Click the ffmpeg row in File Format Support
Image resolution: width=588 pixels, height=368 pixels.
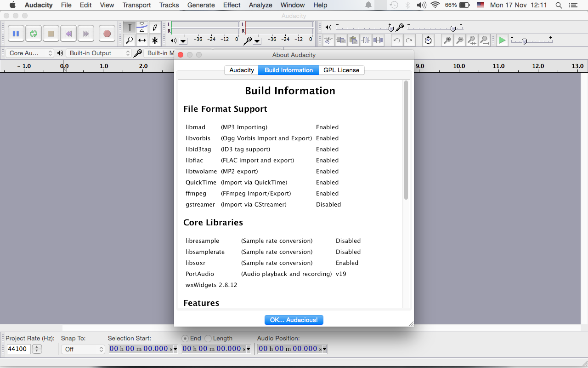pos(262,193)
